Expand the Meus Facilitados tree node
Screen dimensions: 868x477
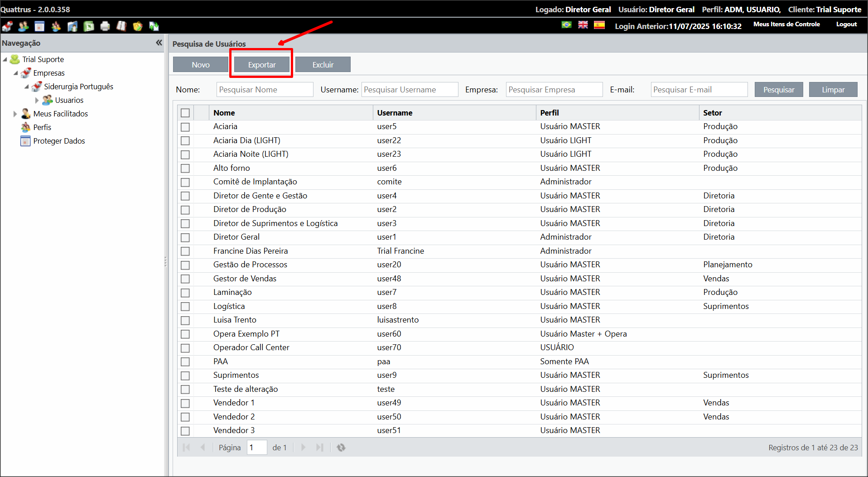tap(15, 114)
